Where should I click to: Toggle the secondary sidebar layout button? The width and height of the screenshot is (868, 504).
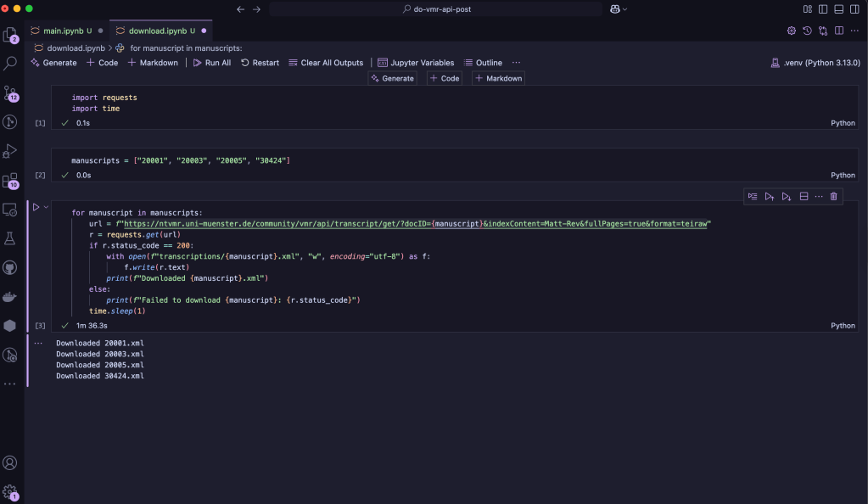854,8
